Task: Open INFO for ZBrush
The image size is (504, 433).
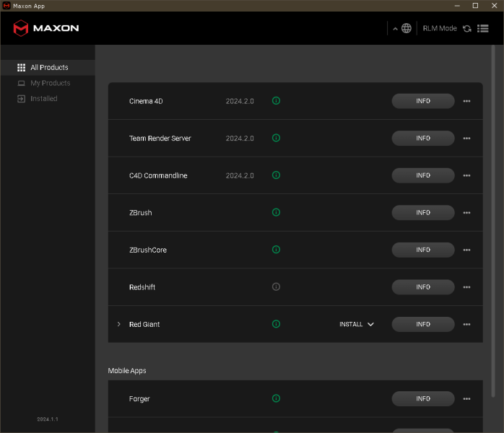Action: [423, 213]
